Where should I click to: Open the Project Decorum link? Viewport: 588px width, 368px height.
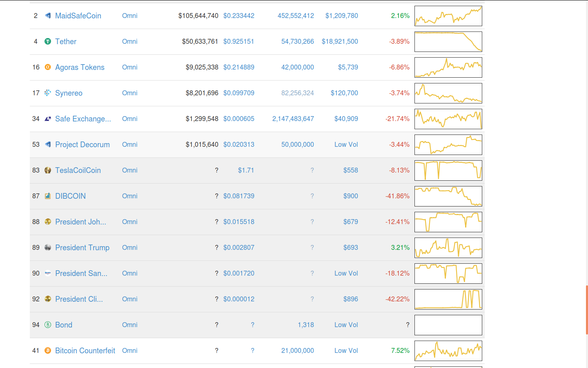pyautogui.click(x=82, y=144)
